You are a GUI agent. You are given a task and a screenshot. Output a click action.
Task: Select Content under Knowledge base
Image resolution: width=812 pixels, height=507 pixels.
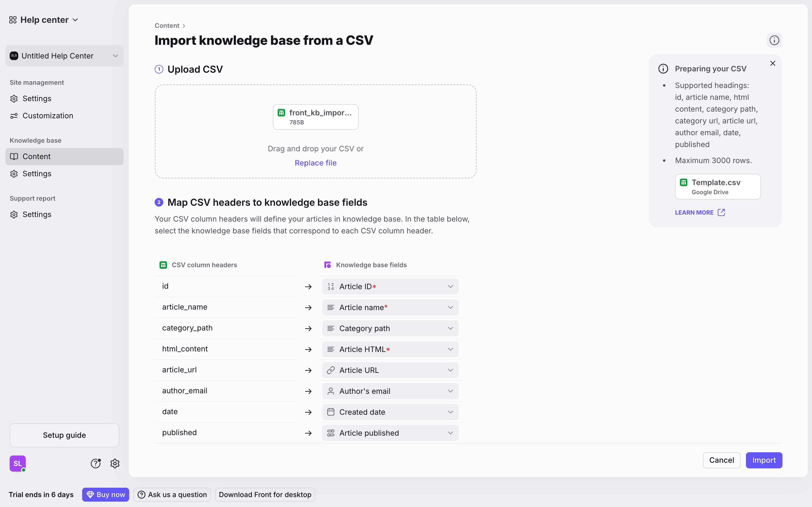(37, 157)
